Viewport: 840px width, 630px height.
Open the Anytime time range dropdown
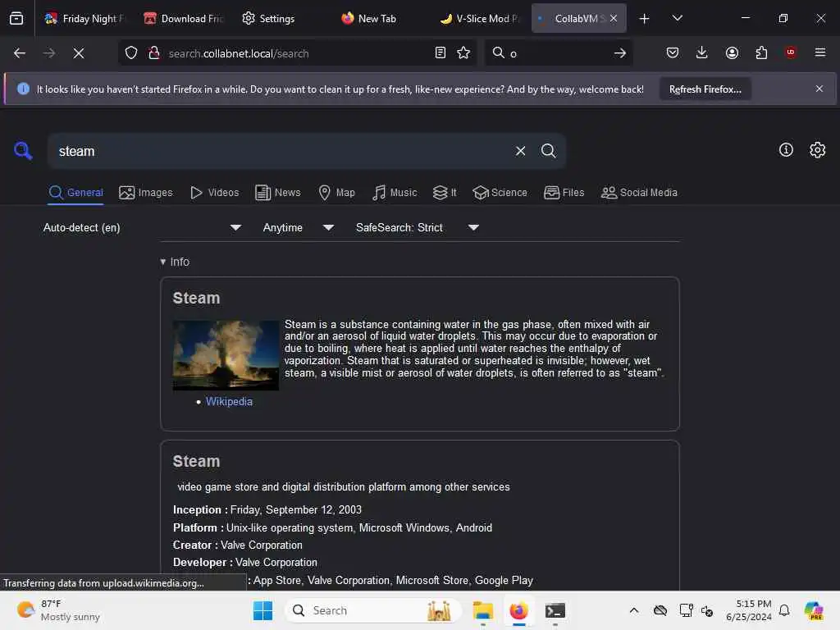[299, 228]
